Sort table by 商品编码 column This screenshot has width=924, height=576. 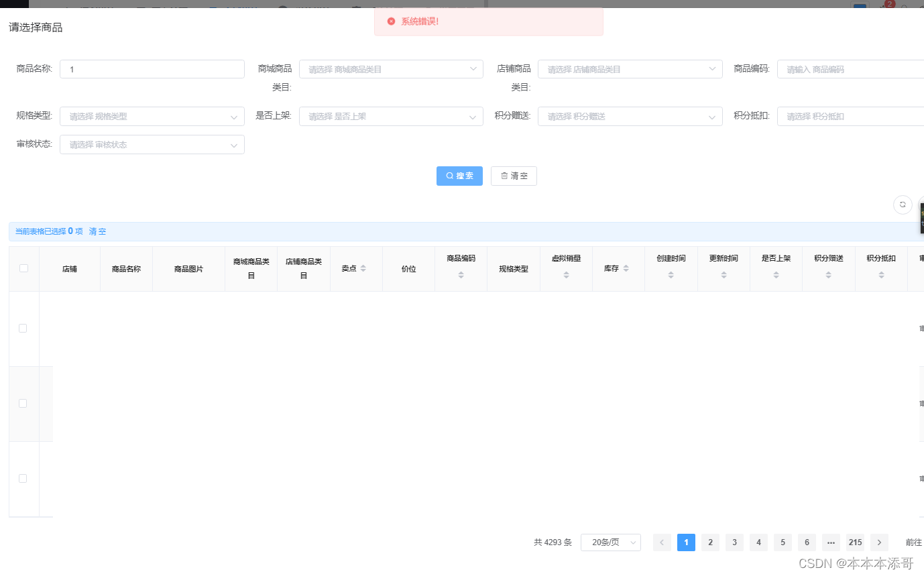coord(461,274)
